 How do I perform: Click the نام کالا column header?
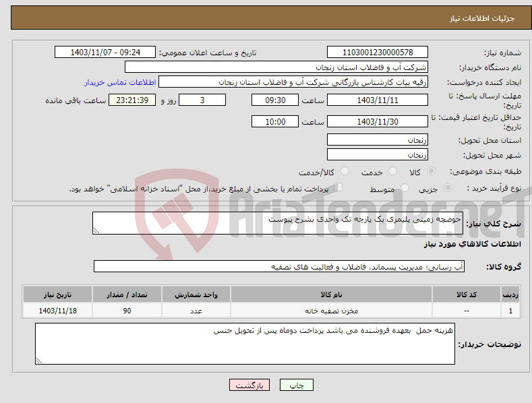[332, 294]
